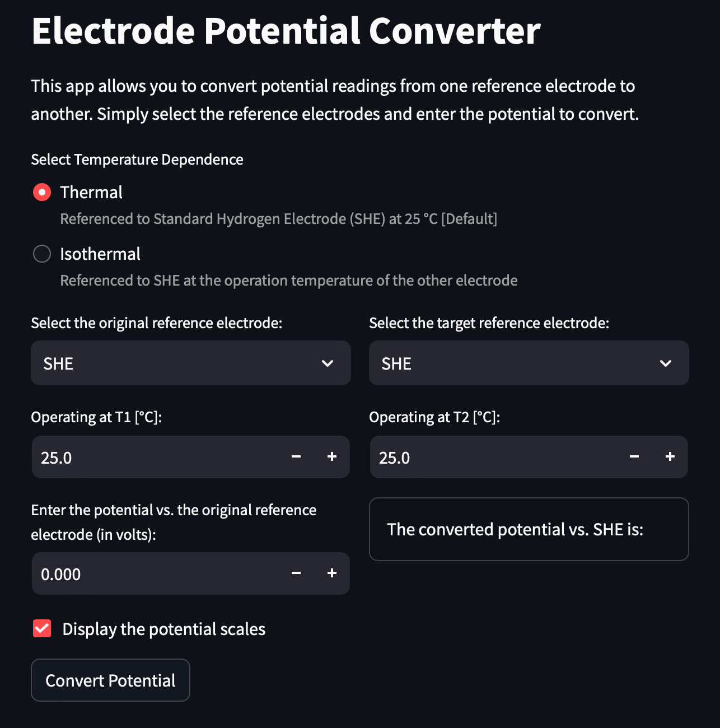Click the chevron on the target electrode selector
The height and width of the screenshot is (728, 720).
point(666,363)
